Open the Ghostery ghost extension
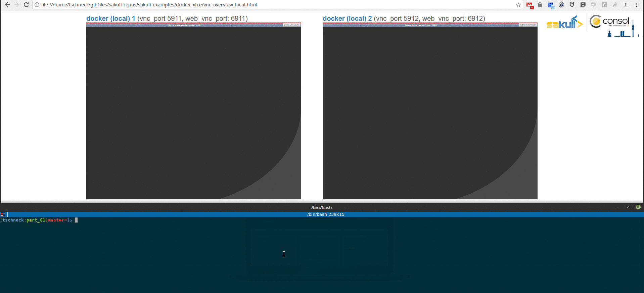 540,5
